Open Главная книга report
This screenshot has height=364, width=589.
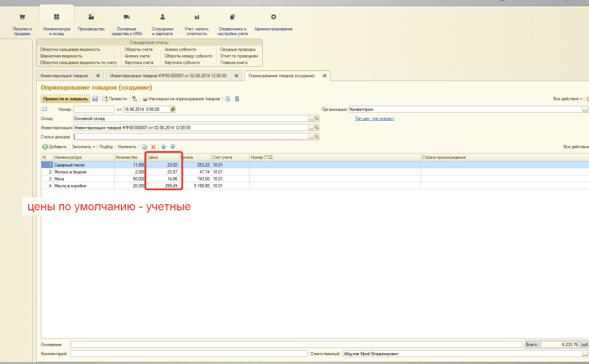click(x=234, y=63)
